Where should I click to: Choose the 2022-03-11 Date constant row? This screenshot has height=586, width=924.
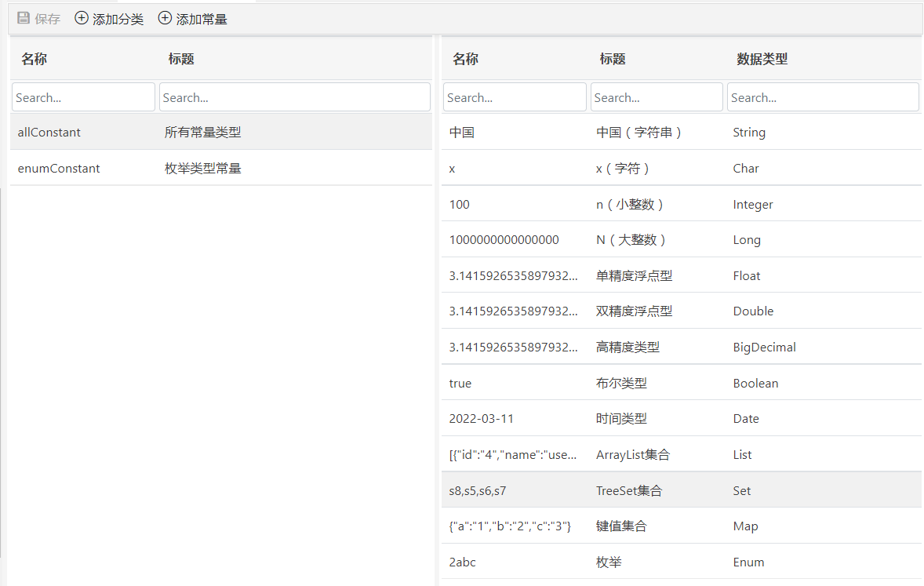click(681, 419)
